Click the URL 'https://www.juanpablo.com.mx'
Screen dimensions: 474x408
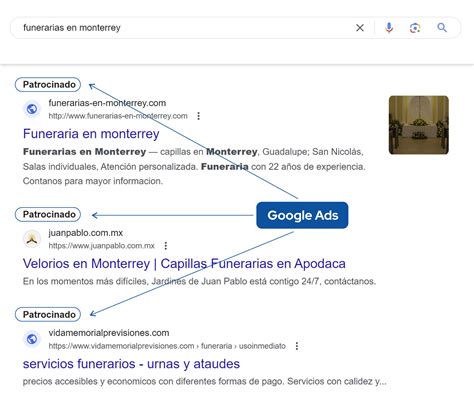[102, 246]
